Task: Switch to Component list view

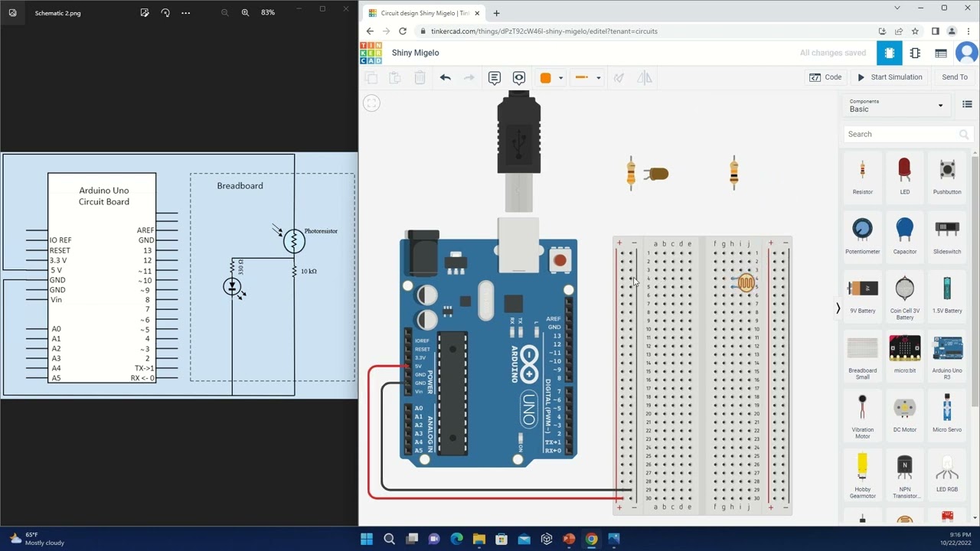Action: pyautogui.click(x=941, y=53)
